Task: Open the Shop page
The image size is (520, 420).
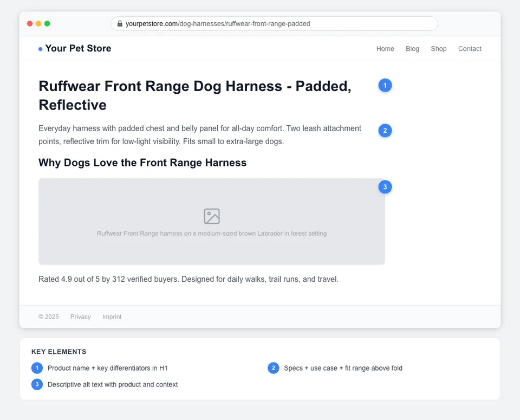Action: click(439, 49)
